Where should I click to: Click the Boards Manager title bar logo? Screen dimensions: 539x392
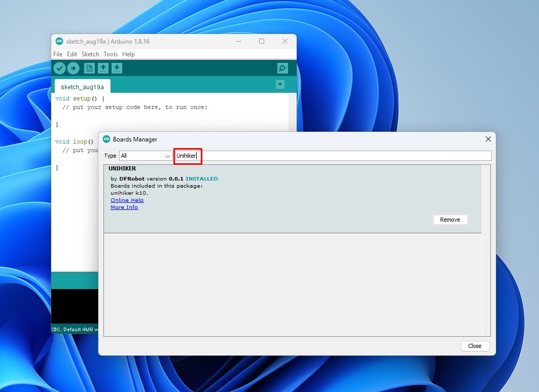(106, 139)
